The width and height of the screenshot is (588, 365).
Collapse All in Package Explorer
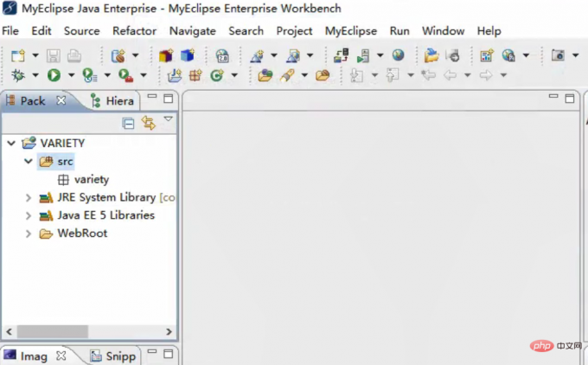click(x=128, y=123)
